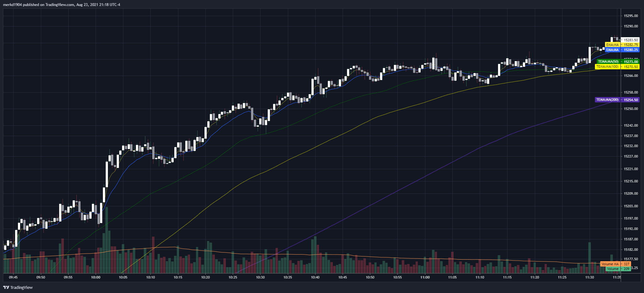Click the 15203.00 price scale label

point(631,206)
